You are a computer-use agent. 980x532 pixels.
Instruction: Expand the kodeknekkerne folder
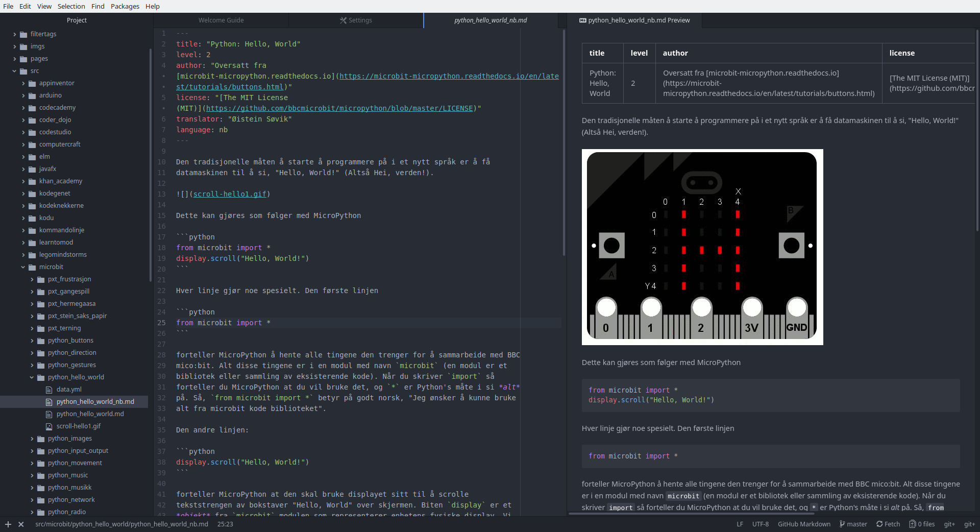[x=23, y=206]
